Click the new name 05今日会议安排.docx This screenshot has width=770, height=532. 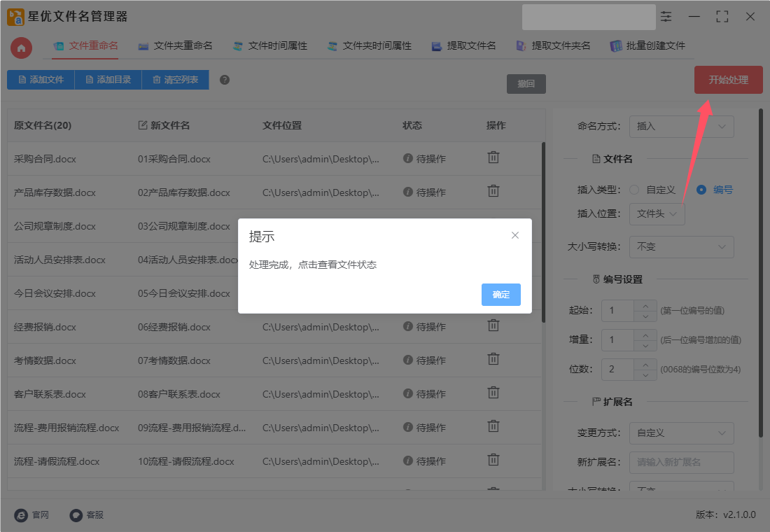click(x=183, y=294)
